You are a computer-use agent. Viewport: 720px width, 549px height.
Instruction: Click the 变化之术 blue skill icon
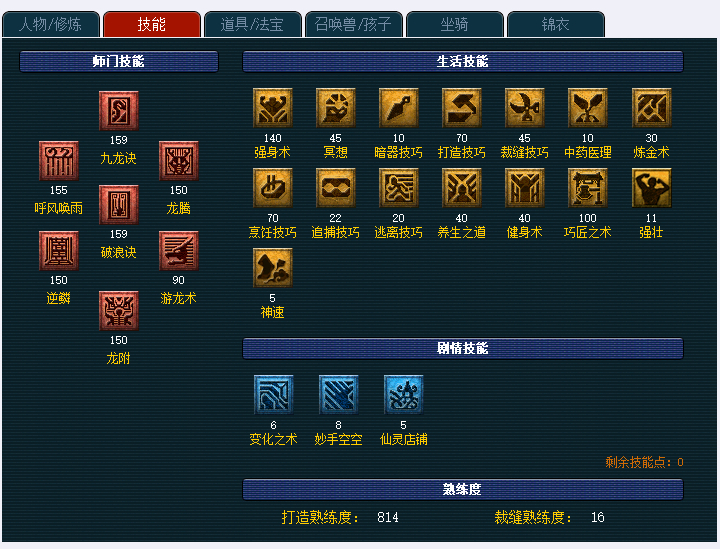[x=273, y=395]
